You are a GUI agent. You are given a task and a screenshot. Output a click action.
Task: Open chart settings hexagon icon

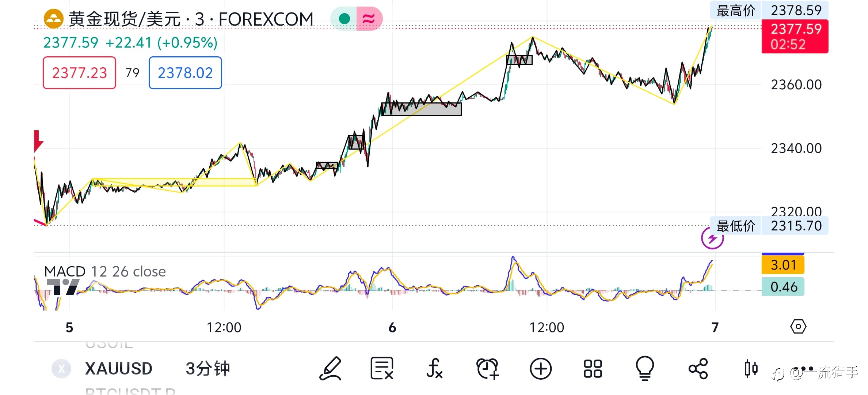pos(798,326)
